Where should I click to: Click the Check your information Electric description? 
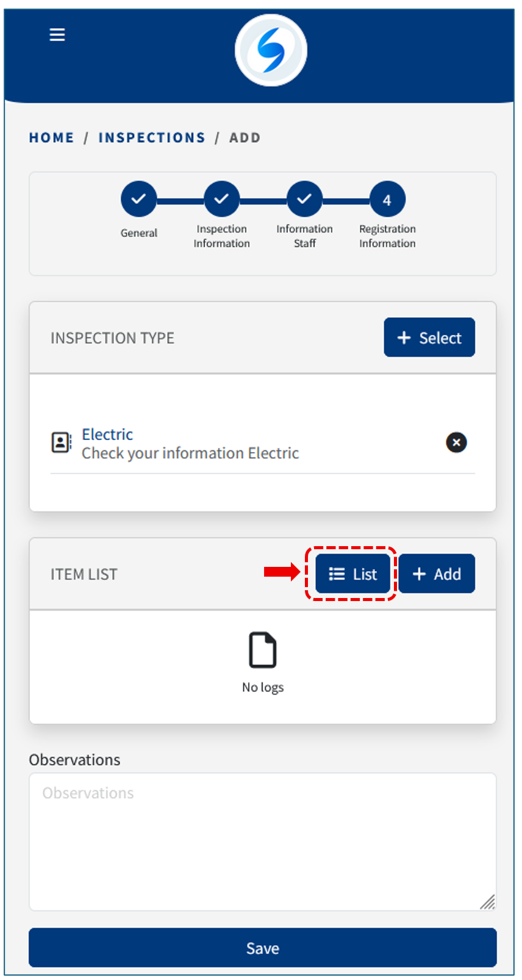190,453
